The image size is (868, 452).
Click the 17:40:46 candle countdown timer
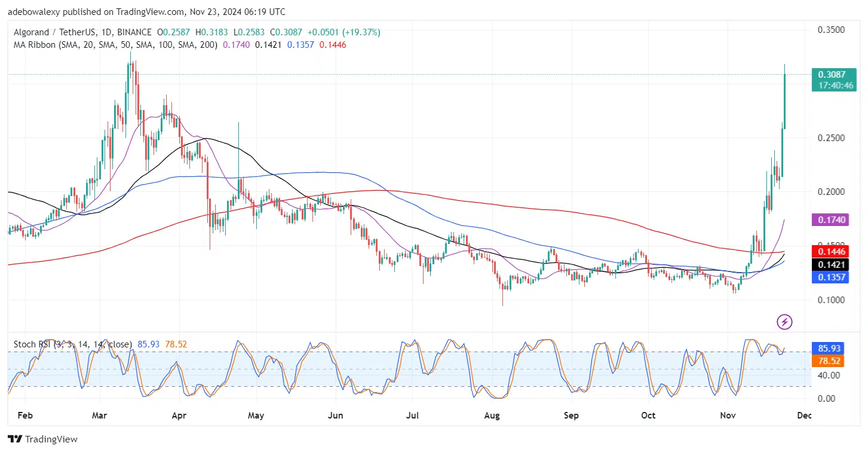pyautogui.click(x=836, y=85)
